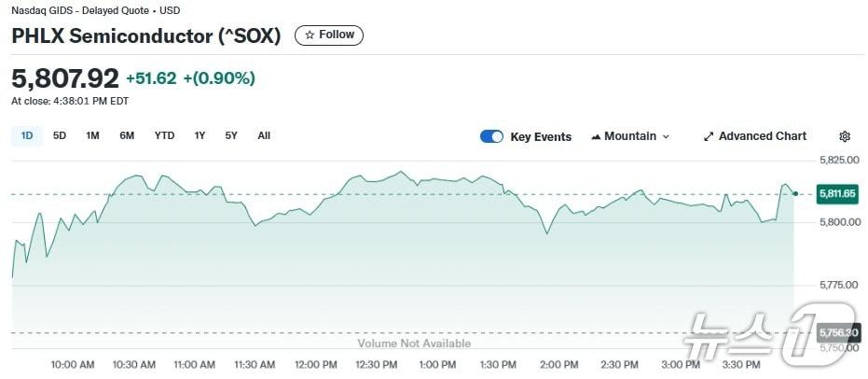Open the Advanced Chart link

762,136
